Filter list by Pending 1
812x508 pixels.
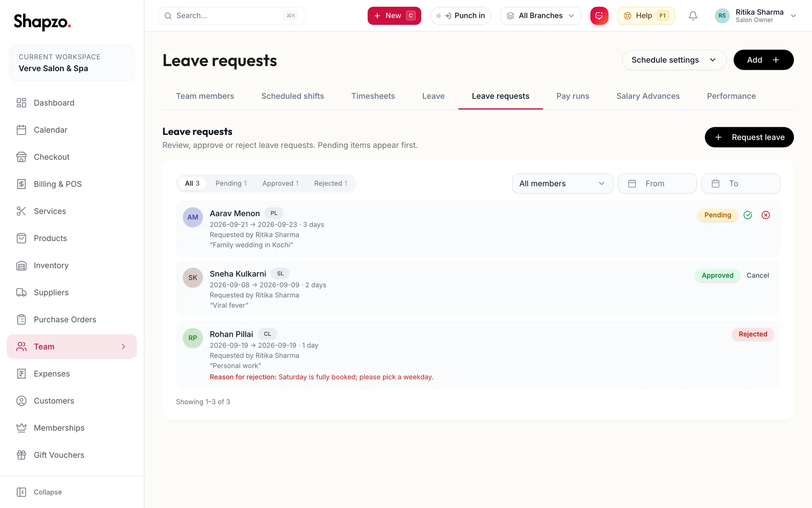[x=231, y=183]
